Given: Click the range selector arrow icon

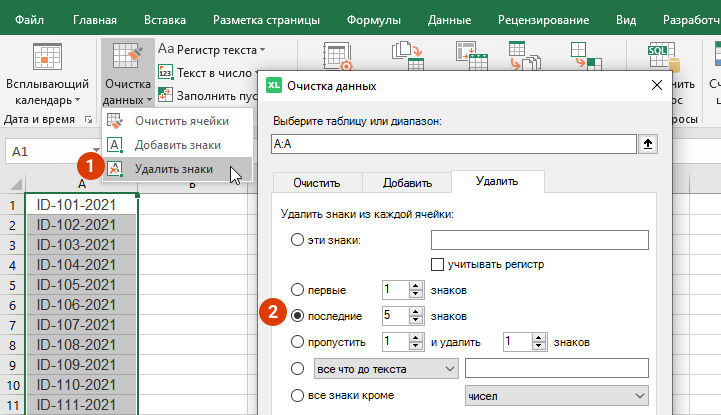Looking at the screenshot, I should (648, 144).
